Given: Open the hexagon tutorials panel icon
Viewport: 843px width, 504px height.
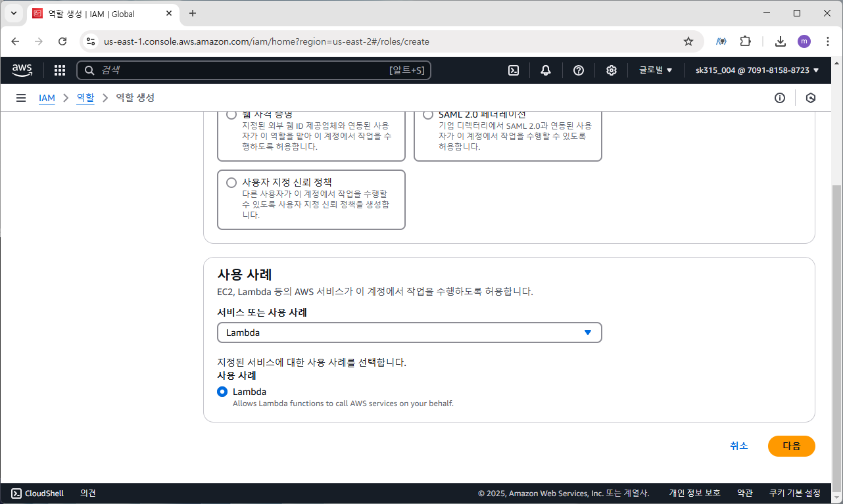Looking at the screenshot, I should [811, 98].
